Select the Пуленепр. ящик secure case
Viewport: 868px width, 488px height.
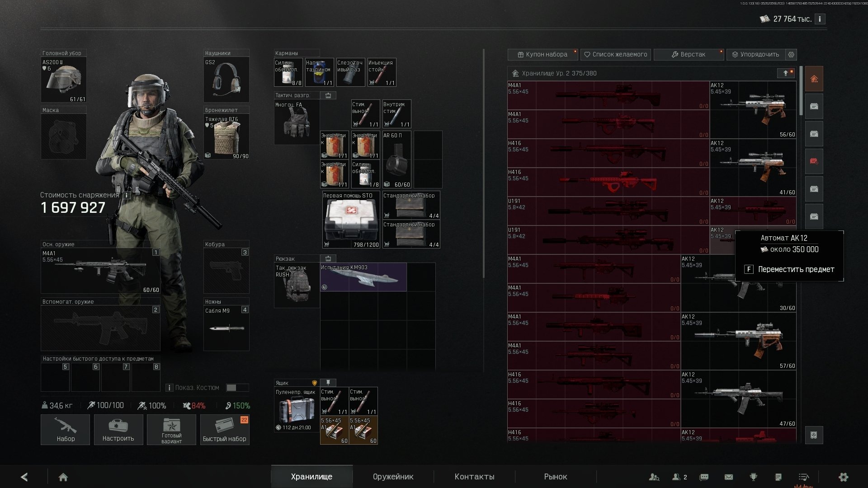click(297, 409)
